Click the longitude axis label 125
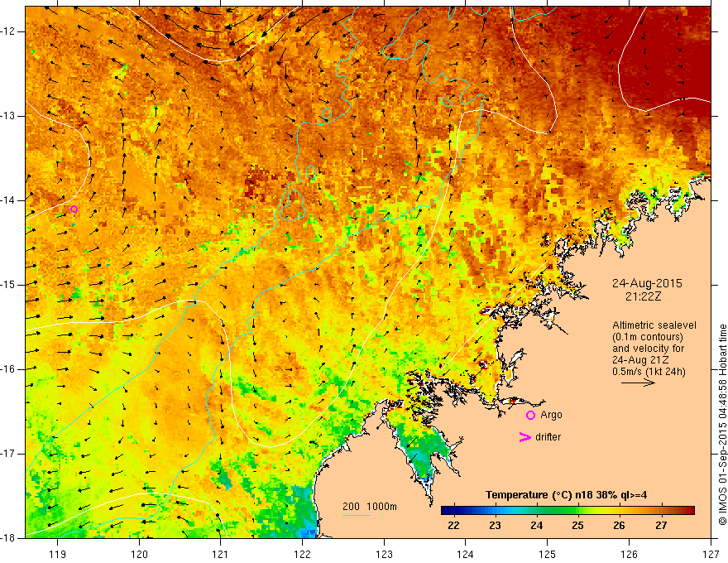The width and height of the screenshot is (728, 563). [548, 554]
